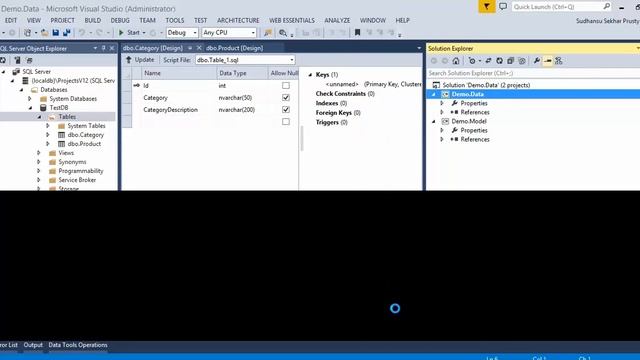Viewport: 640px width, 360px height.
Task: Refresh Solution Explorer
Action: pyautogui.click(x=500, y=61)
